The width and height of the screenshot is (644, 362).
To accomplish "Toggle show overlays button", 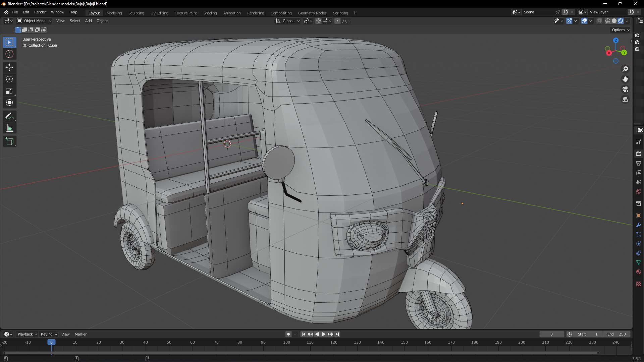I will [x=584, y=21].
